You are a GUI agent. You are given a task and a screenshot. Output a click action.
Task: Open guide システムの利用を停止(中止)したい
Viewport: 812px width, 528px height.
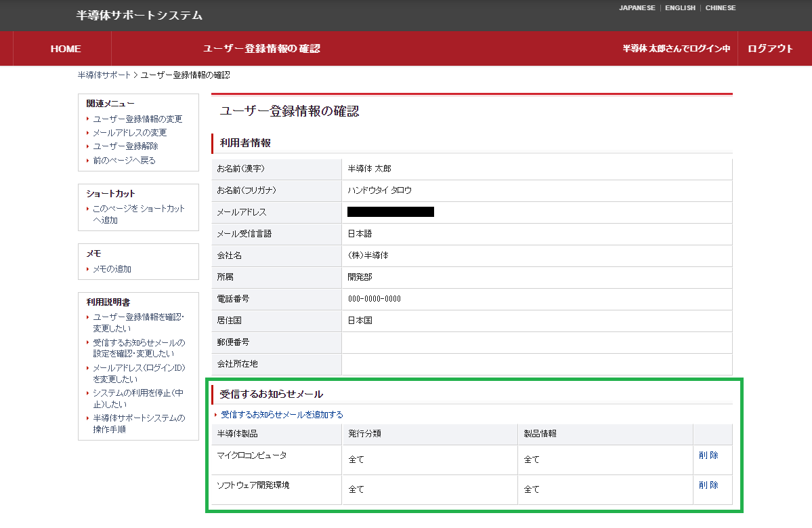point(137,399)
